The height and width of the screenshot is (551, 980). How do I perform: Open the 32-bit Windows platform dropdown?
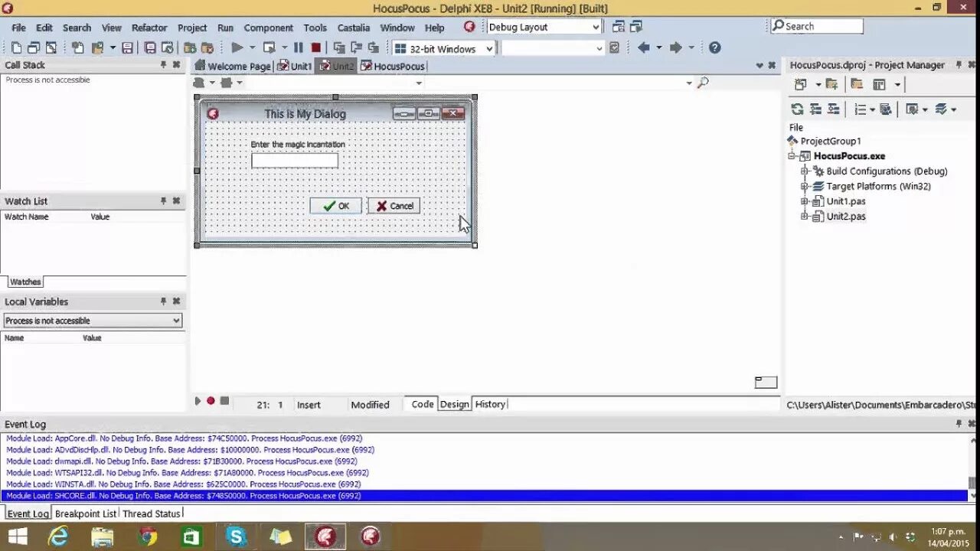[489, 49]
